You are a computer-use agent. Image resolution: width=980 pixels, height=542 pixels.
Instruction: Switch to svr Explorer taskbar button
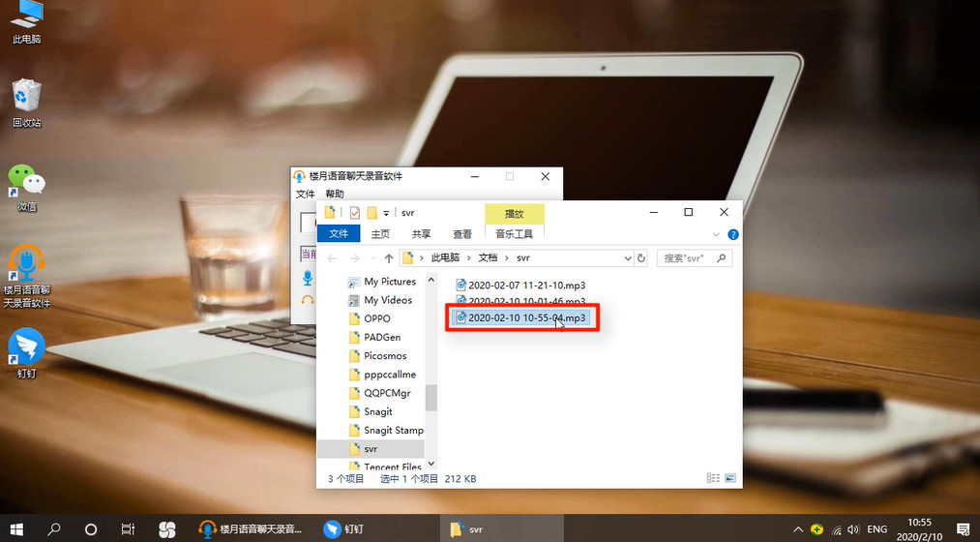[x=502, y=529]
